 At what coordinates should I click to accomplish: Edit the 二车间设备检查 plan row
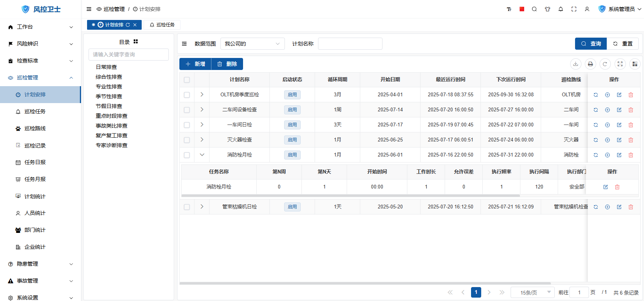tap(619, 110)
